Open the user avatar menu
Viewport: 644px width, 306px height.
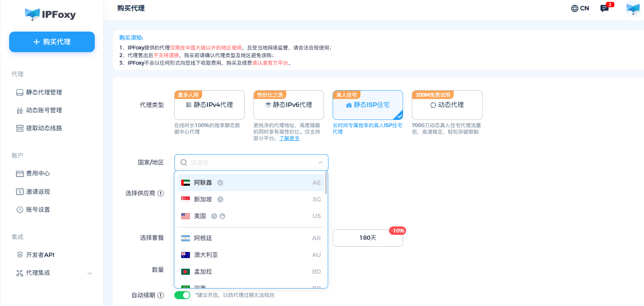tap(633, 8)
